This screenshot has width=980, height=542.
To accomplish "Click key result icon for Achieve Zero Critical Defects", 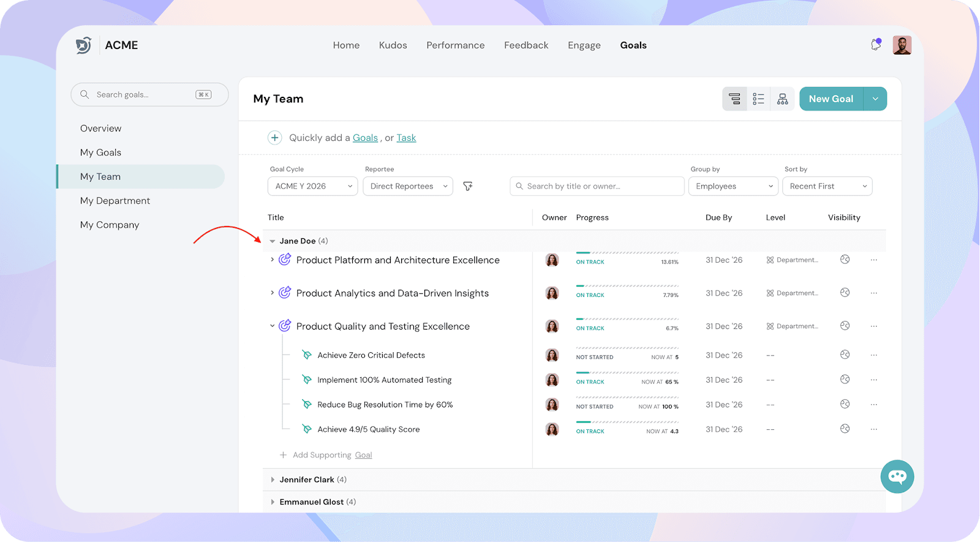I will (x=307, y=355).
